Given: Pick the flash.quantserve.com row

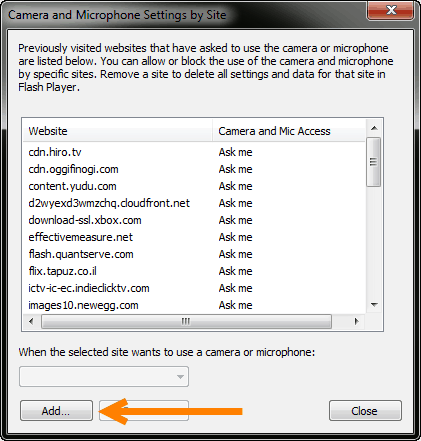Looking at the screenshot, I should [x=194, y=254].
